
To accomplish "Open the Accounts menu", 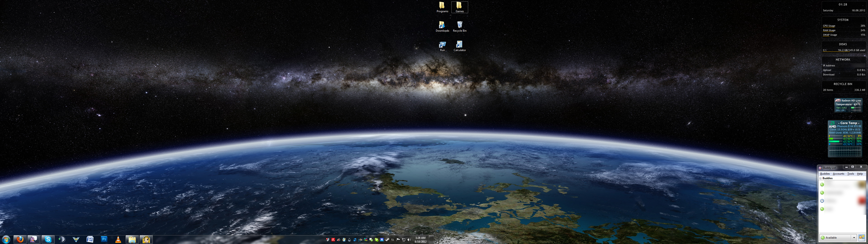I will [838, 174].
